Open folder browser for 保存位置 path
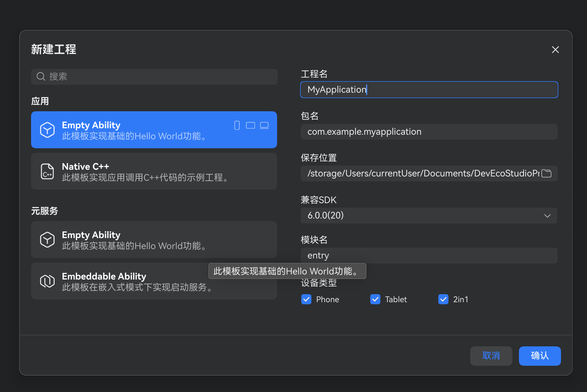The height and width of the screenshot is (392, 587). click(x=547, y=173)
